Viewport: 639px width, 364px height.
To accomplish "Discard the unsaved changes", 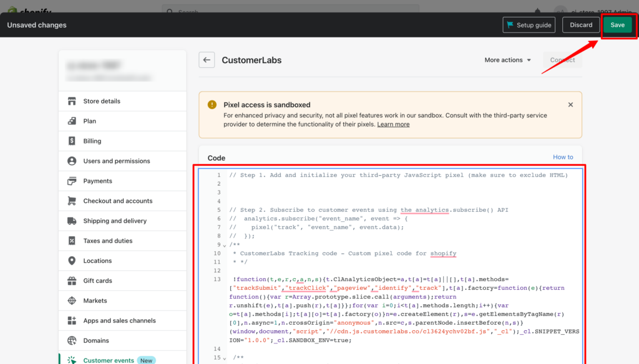I will pyautogui.click(x=581, y=25).
